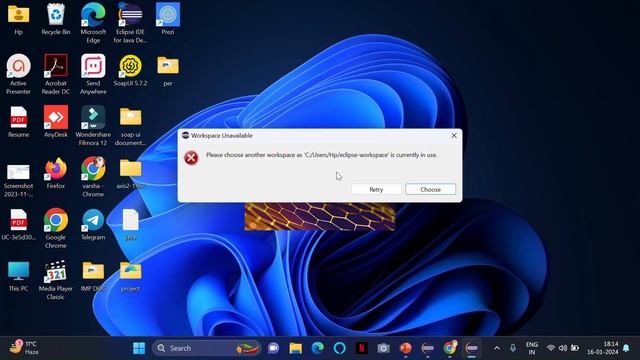Viewport: 640px width, 360px height.
Task: Select the 'per' folder on desktop
Action: point(168,71)
